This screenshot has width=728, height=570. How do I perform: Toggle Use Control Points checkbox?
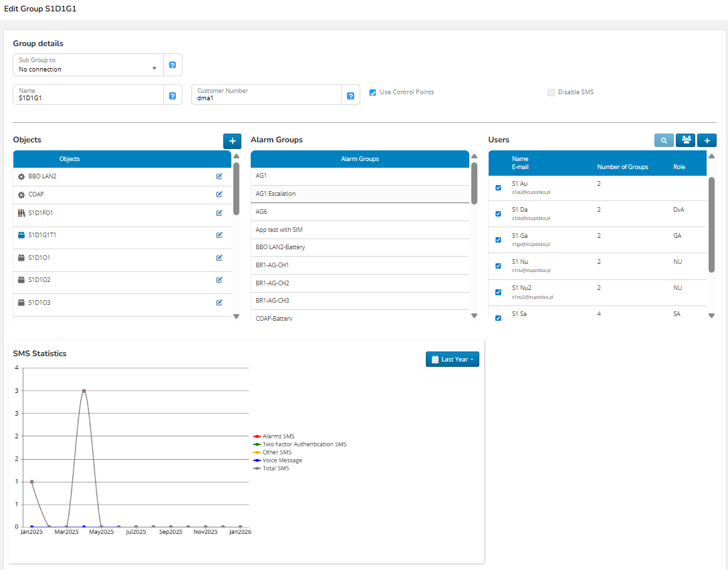(373, 92)
